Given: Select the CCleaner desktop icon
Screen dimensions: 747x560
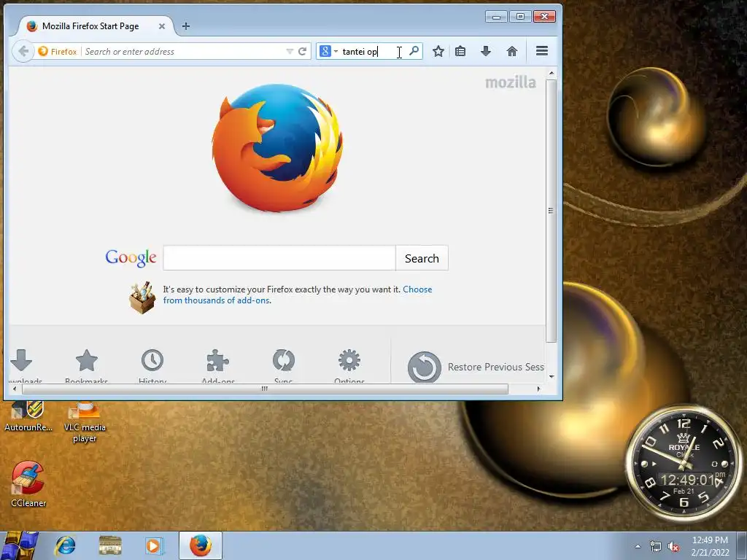Looking at the screenshot, I should [28, 483].
